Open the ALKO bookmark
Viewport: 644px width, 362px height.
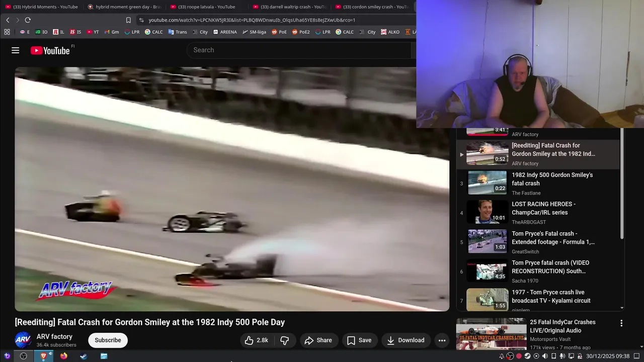tap(390, 32)
